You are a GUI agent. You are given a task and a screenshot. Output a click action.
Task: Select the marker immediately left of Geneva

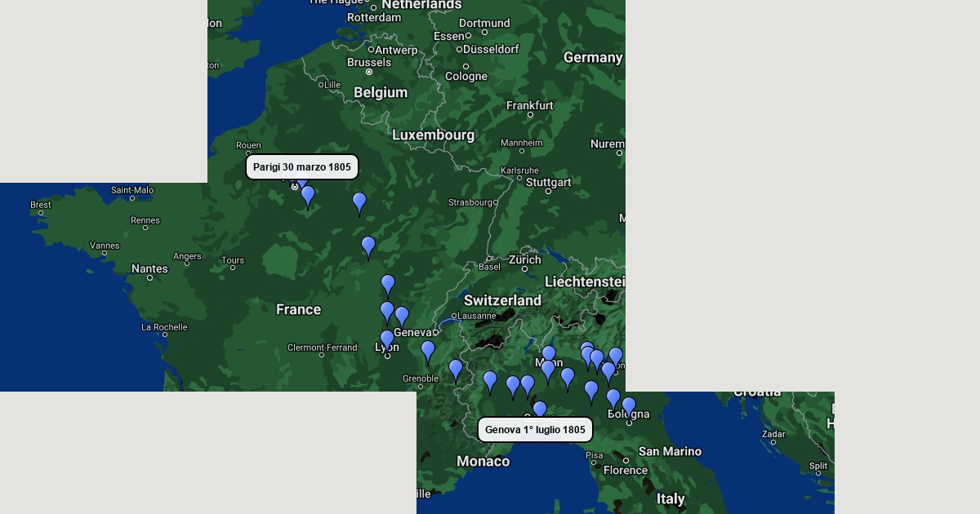tap(402, 315)
